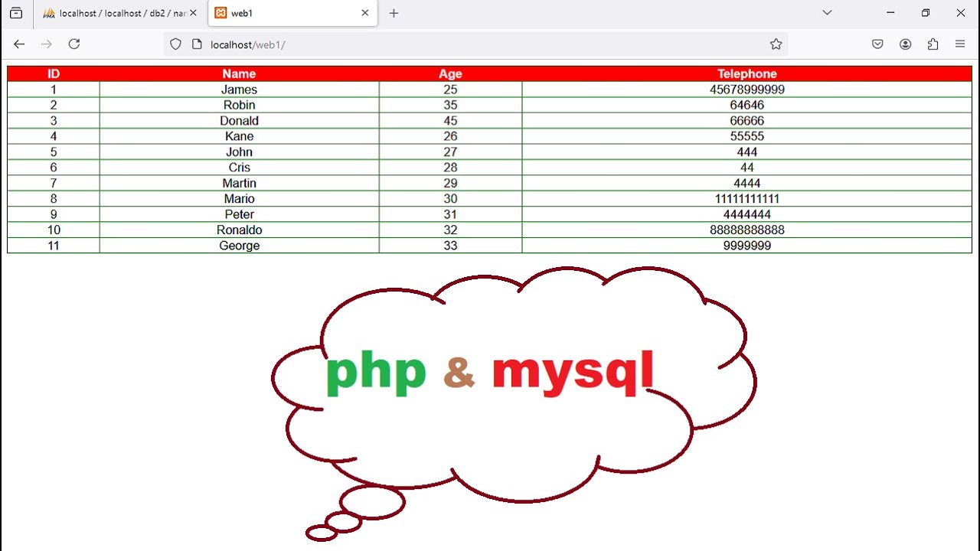Select the name Kane cell
The image size is (980, 551).
[x=239, y=136]
